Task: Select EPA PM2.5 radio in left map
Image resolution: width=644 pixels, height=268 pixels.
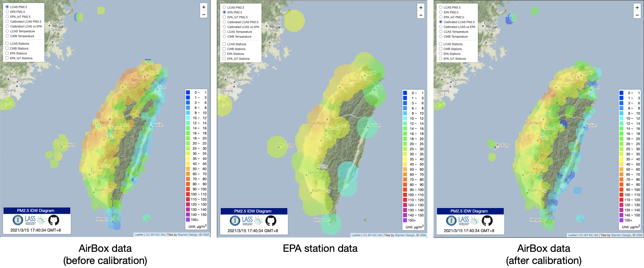Action: pyautogui.click(x=7, y=11)
